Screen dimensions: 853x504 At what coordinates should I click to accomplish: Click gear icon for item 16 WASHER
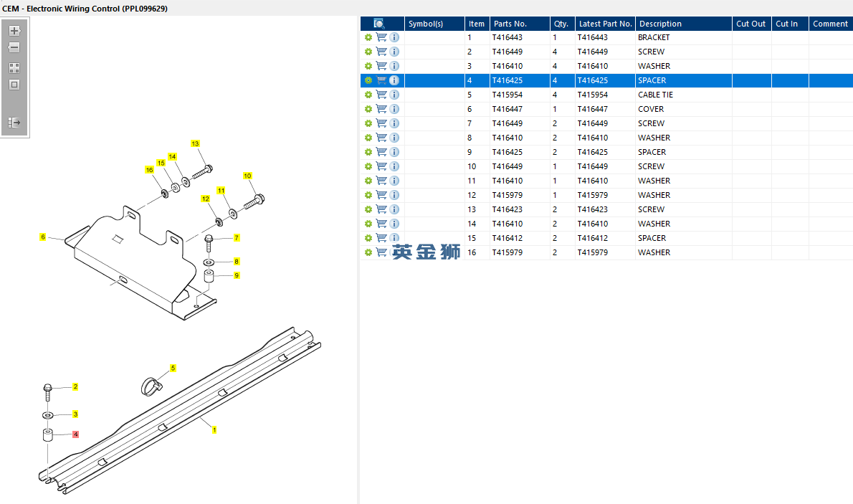368,252
